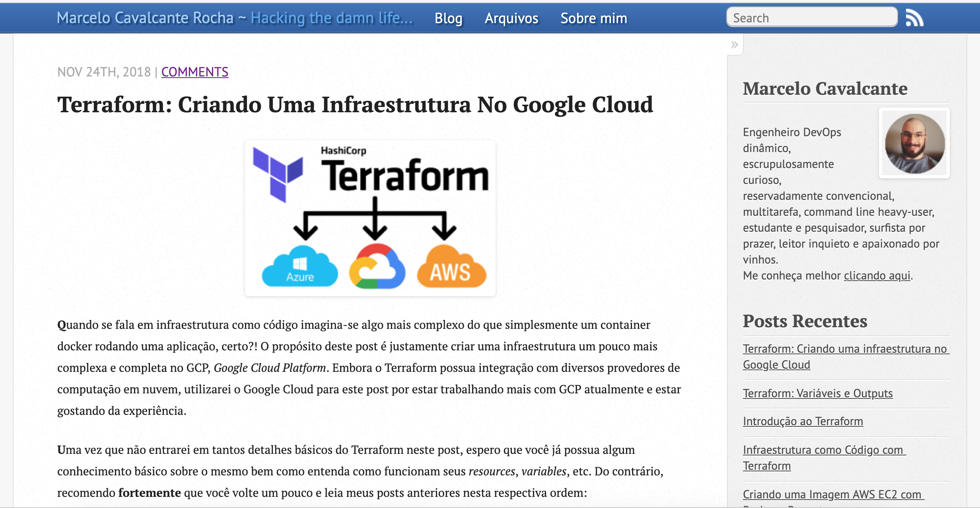The width and height of the screenshot is (980, 508).
Task: Open the Arquivos menu item
Action: 511,18
